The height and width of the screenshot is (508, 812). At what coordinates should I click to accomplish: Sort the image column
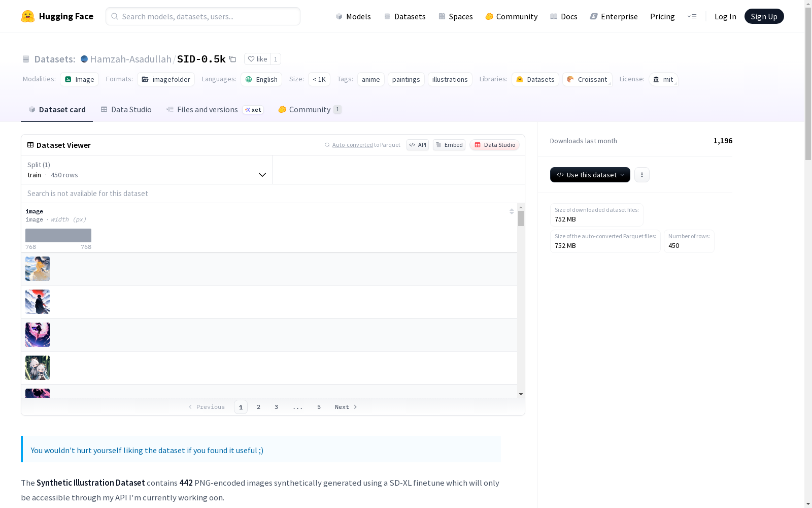512,211
